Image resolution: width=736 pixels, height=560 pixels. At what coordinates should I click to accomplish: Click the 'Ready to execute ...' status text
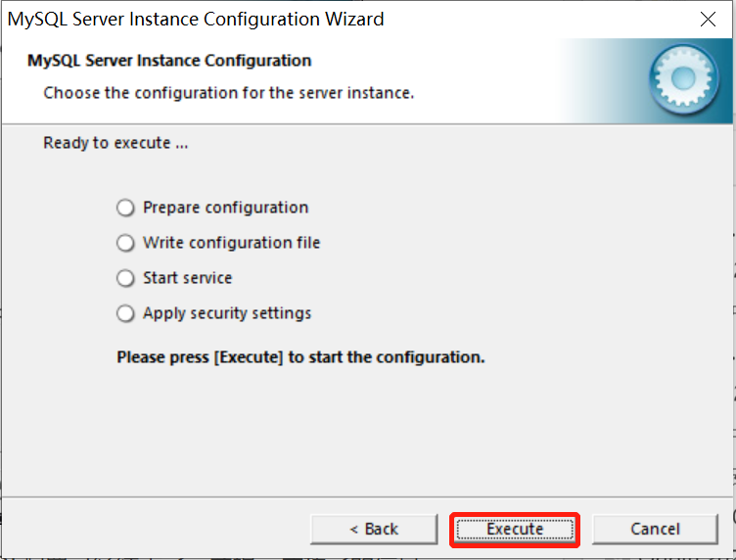[115, 143]
